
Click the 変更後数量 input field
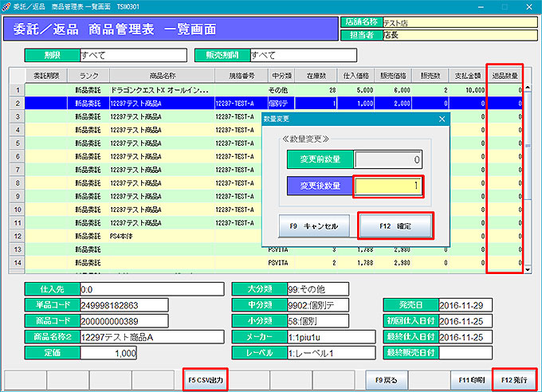click(388, 186)
